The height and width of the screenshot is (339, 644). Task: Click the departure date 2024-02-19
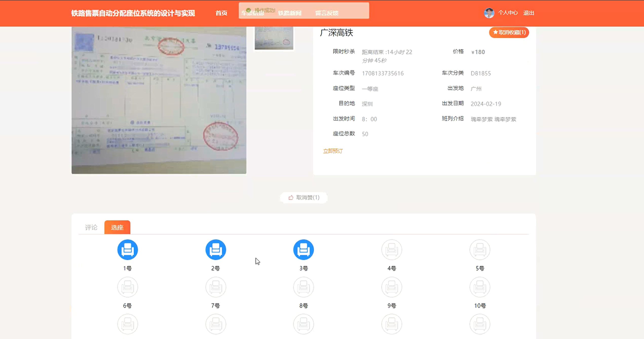tap(486, 104)
